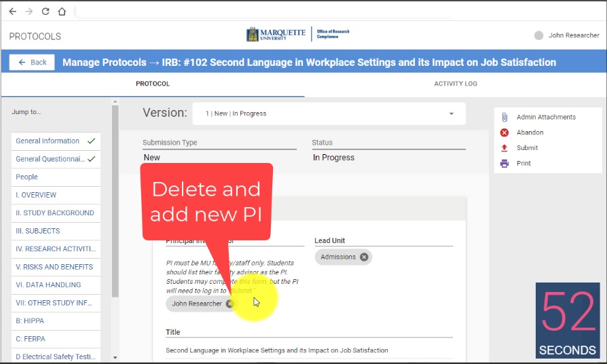The height and width of the screenshot is (364, 607).
Task: Click the user avatar next to John Researcher
Action: click(x=539, y=35)
